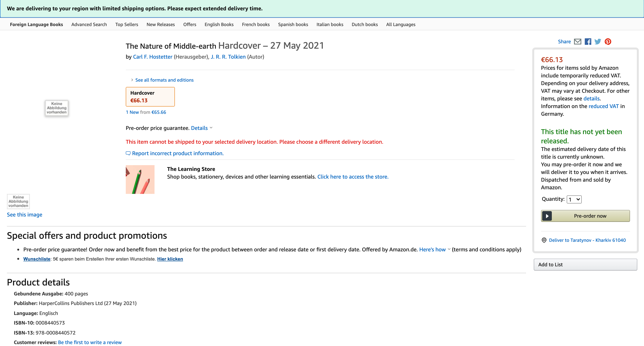Image resolution: width=644 pixels, height=346 pixels.
Task: Click The Learning Store pencils thumbnail
Action: 140,179
